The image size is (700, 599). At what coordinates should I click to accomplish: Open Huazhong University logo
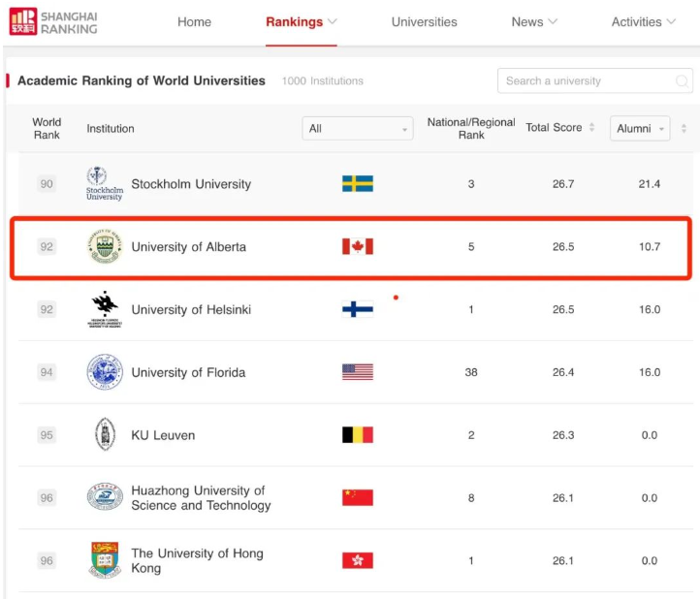[105, 497]
